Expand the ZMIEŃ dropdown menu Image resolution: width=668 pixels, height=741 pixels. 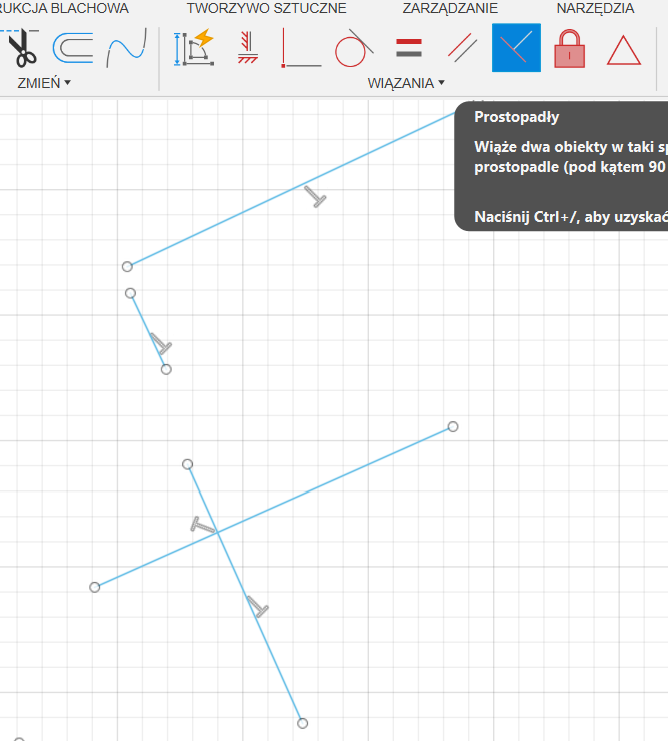[44, 83]
